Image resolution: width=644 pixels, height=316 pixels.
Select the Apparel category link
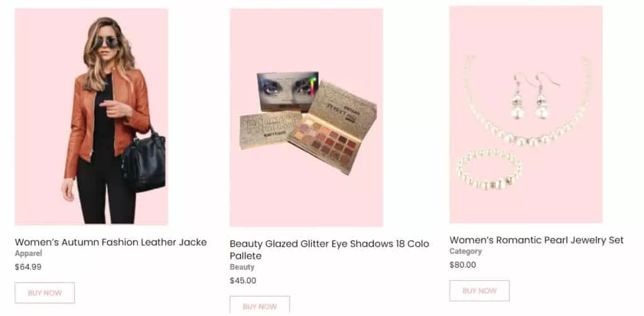click(28, 254)
